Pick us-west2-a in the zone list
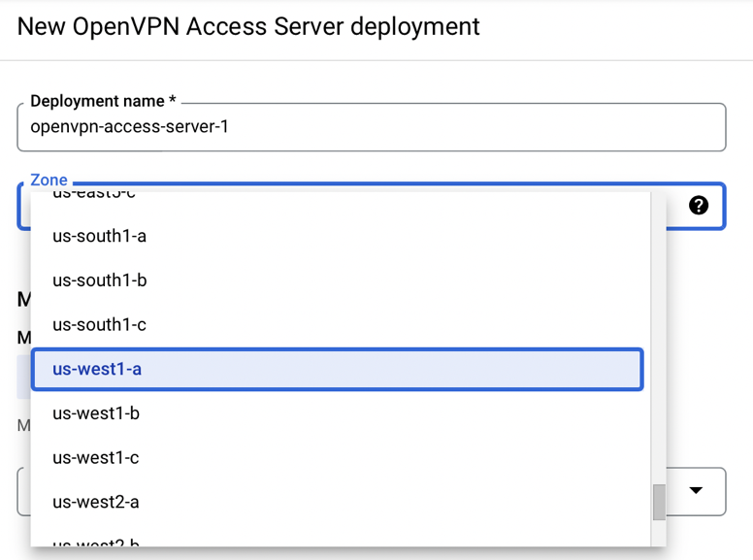The width and height of the screenshot is (753, 560). tap(96, 502)
